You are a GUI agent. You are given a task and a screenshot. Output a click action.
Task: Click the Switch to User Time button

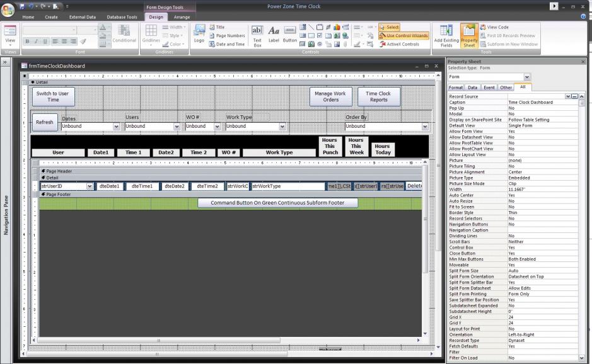tap(53, 96)
